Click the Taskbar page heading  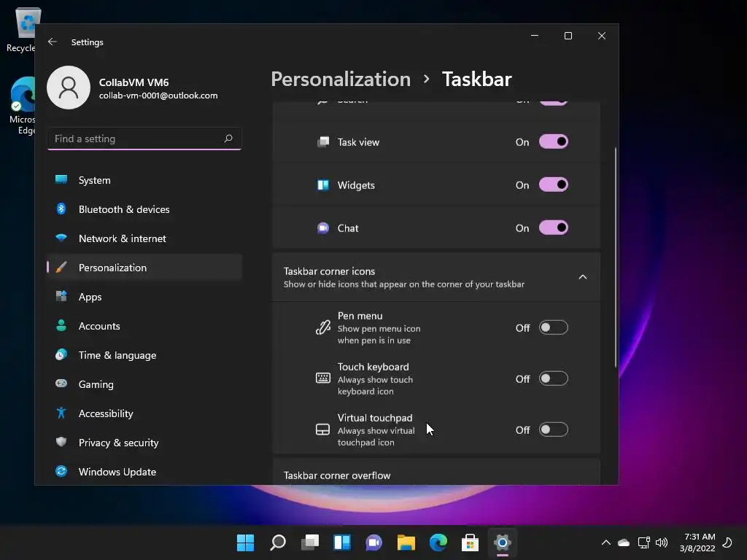pos(477,79)
